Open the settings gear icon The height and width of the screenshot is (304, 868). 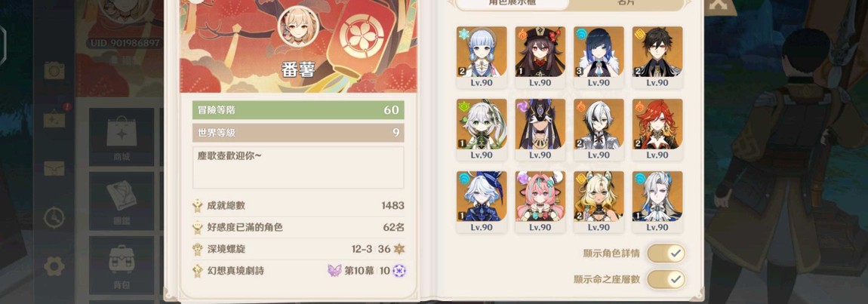(x=54, y=266)
